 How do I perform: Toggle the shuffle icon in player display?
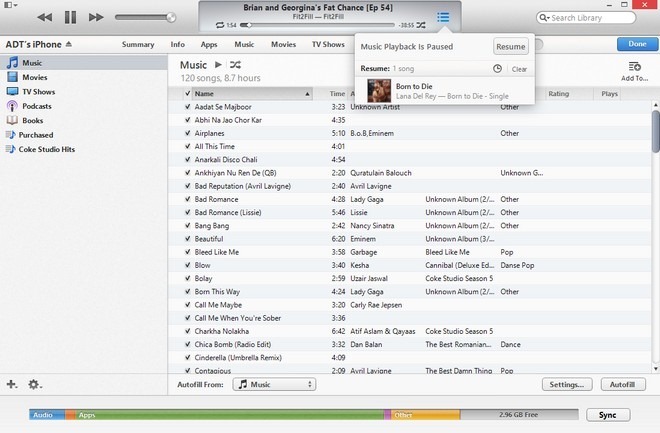click(421, 25)
